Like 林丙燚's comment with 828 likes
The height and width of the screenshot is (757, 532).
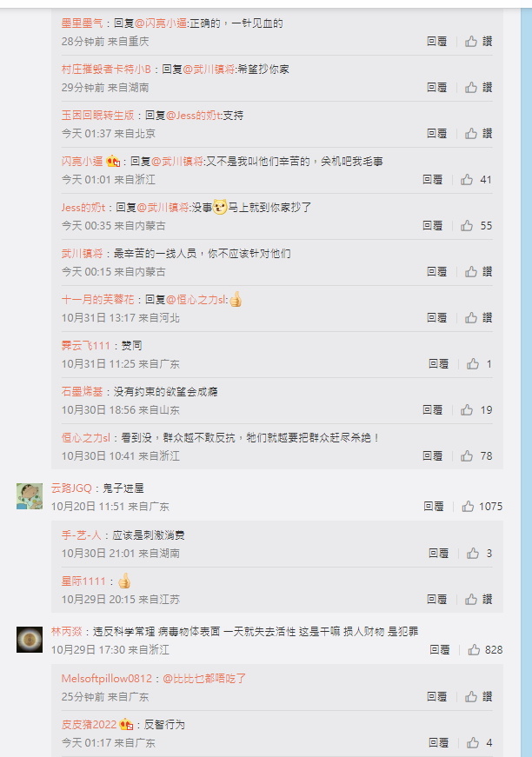[x=485, y=650]
